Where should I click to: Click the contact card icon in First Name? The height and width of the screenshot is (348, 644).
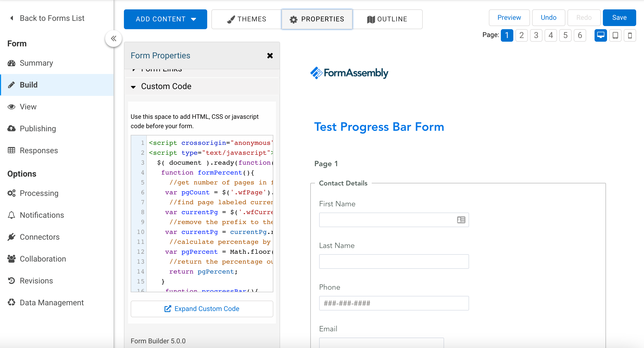pos(461,220)
